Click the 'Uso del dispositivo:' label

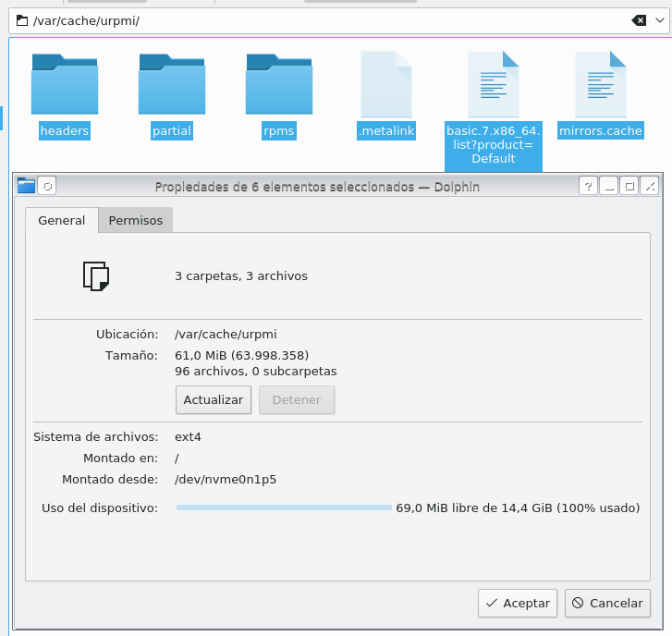(x=100, y=508)
